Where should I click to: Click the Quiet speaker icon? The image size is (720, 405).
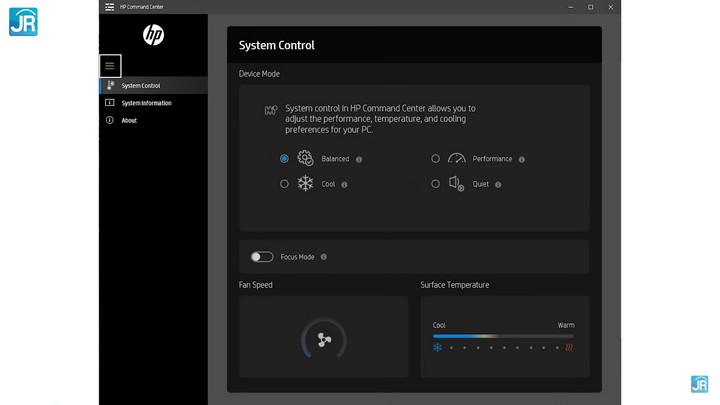click(456, 184)
